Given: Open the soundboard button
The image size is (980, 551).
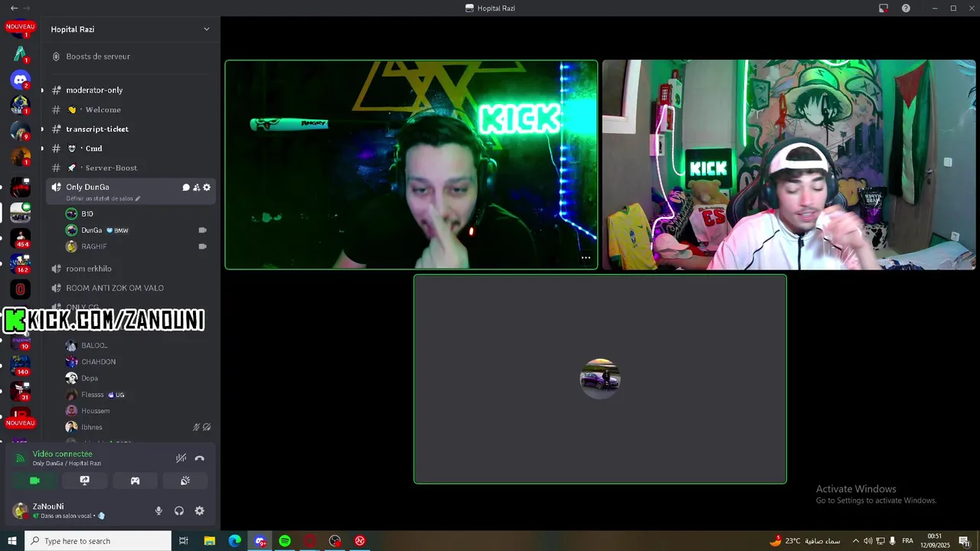Looking at the screenshot, I should [x=185, y=481].
